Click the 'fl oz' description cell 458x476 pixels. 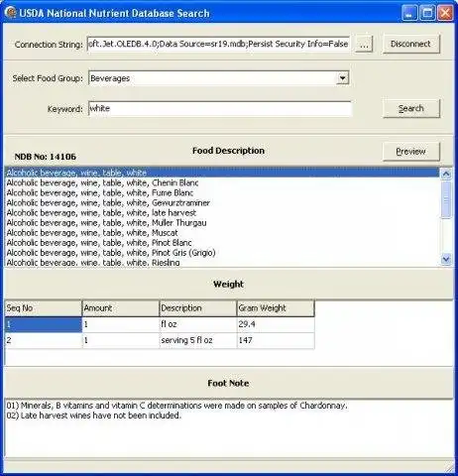(198, 324)
